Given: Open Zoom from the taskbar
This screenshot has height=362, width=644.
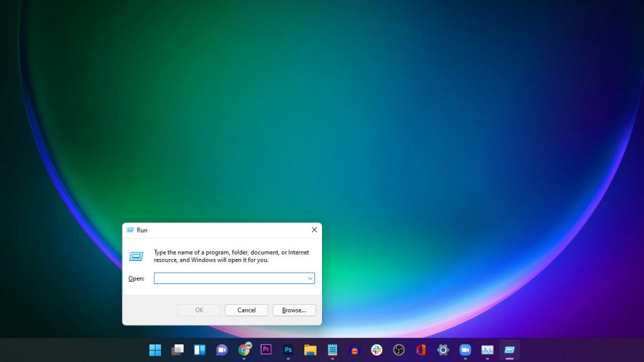Looking at the screenshot, I should pyautogui.click(x=465, y=350).
